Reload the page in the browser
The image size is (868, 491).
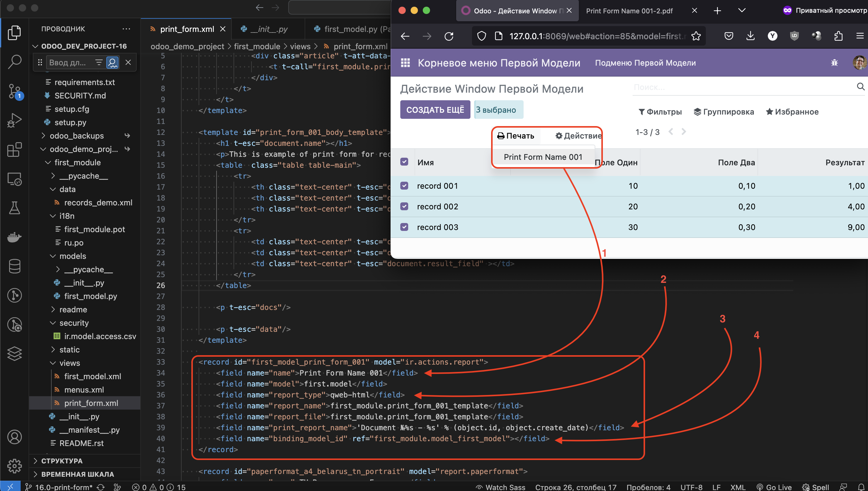tap(449, 36)
